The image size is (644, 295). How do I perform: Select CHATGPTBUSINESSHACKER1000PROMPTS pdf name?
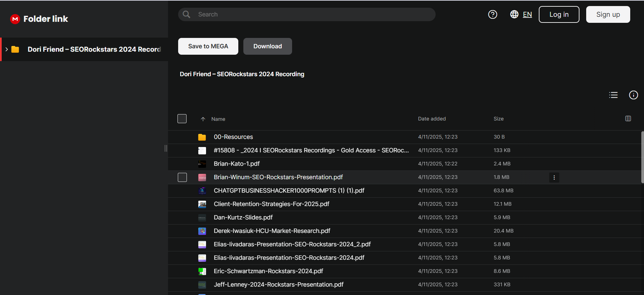289,191
